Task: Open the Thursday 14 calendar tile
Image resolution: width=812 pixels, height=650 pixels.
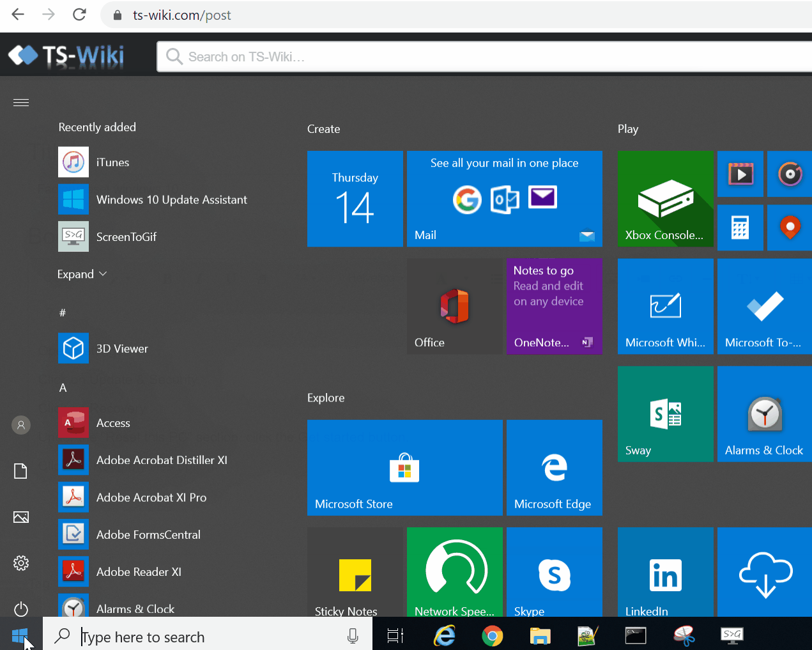Action: click(355, 199)
